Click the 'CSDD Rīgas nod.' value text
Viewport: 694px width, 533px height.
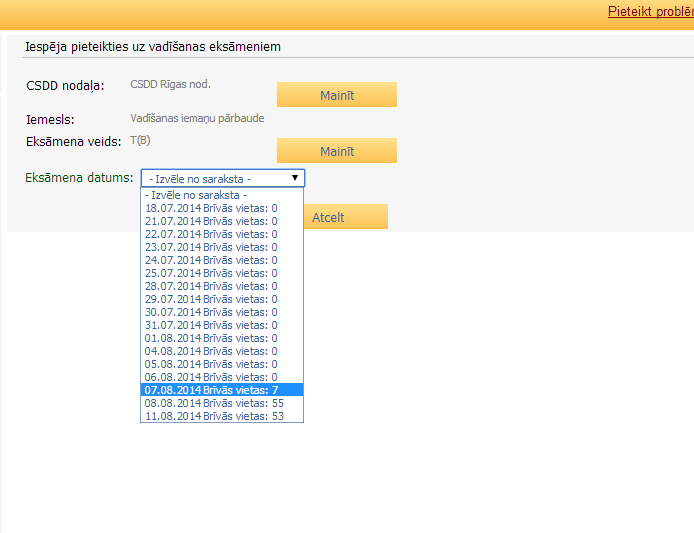170,85
